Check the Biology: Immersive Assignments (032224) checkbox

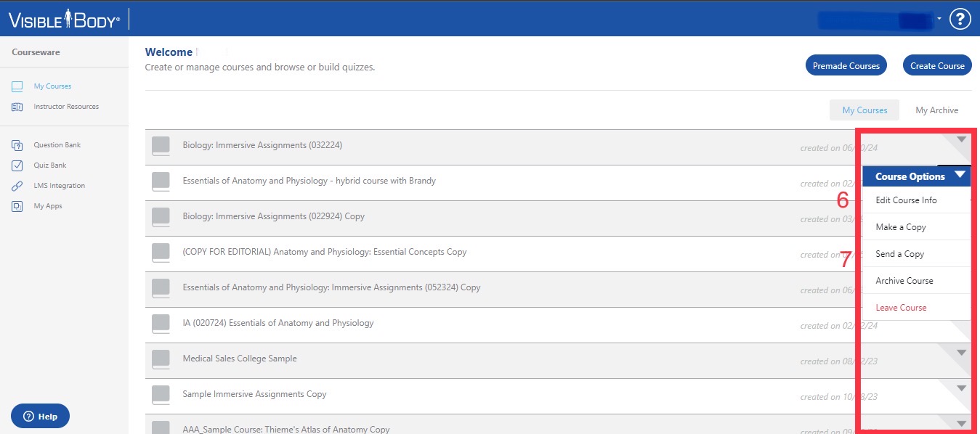[161, 145]
